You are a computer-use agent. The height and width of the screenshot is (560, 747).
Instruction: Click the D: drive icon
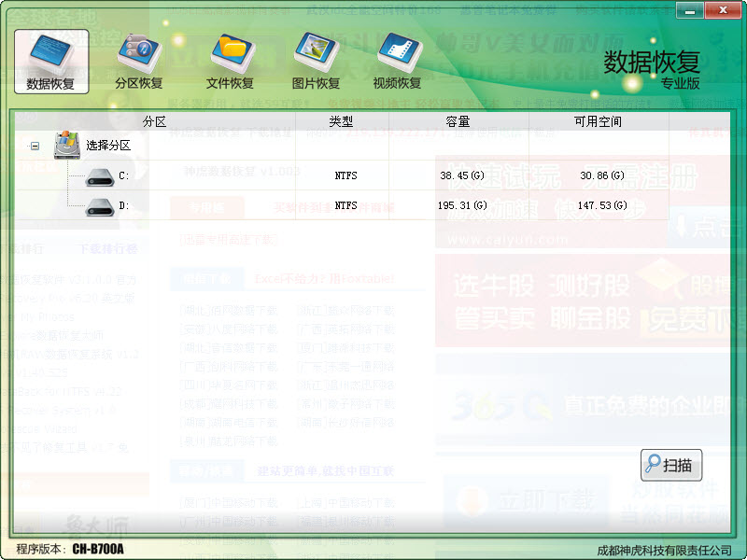[x=99, y=206]
